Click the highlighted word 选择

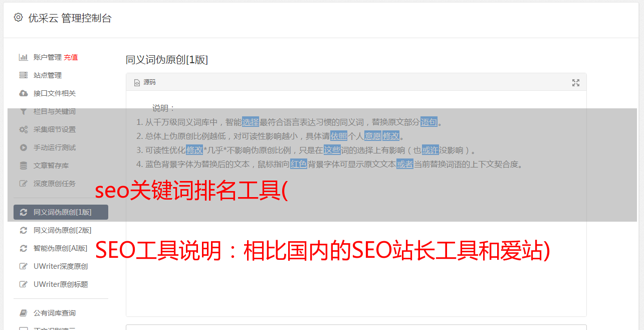click(x=251, y=122)
